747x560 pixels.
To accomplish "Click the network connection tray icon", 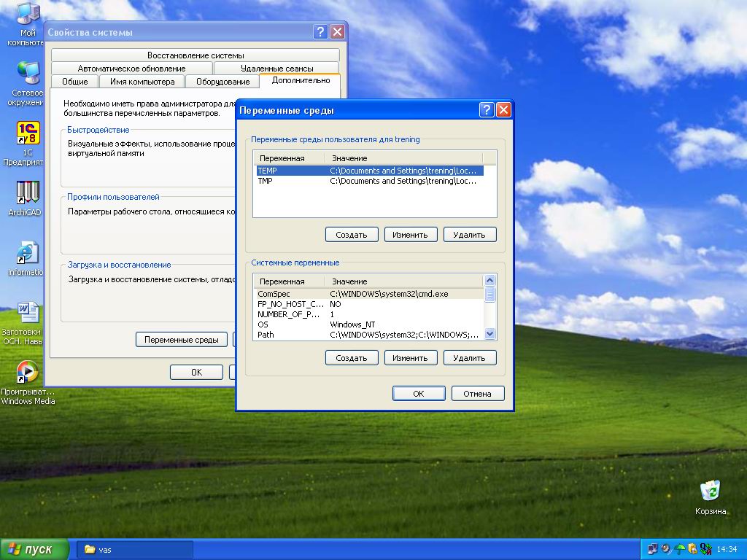I will click(x=653, y=549).
